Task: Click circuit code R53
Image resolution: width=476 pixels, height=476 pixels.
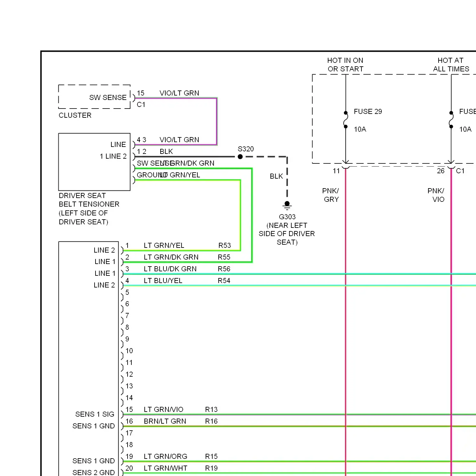Action: [x=225, y=245]
